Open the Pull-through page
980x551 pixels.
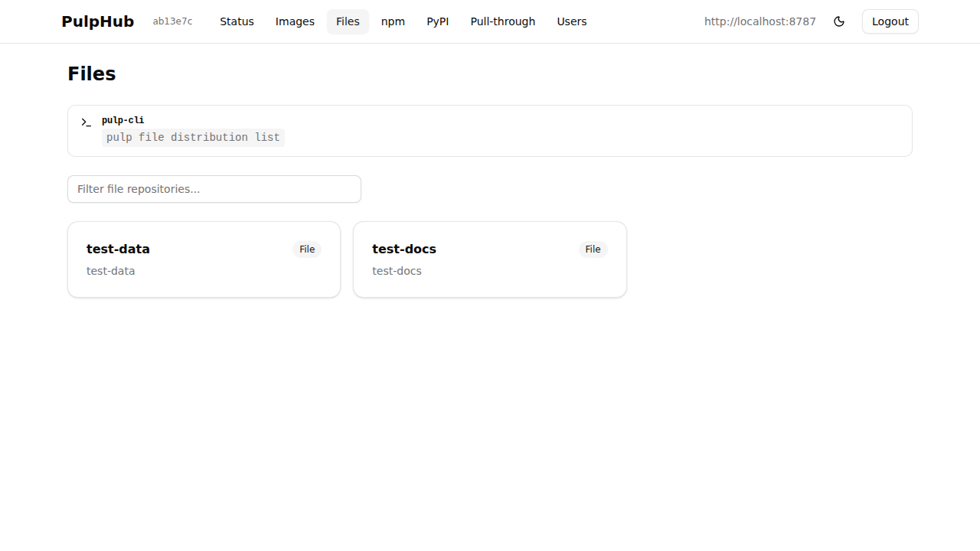tap(502, 21)
